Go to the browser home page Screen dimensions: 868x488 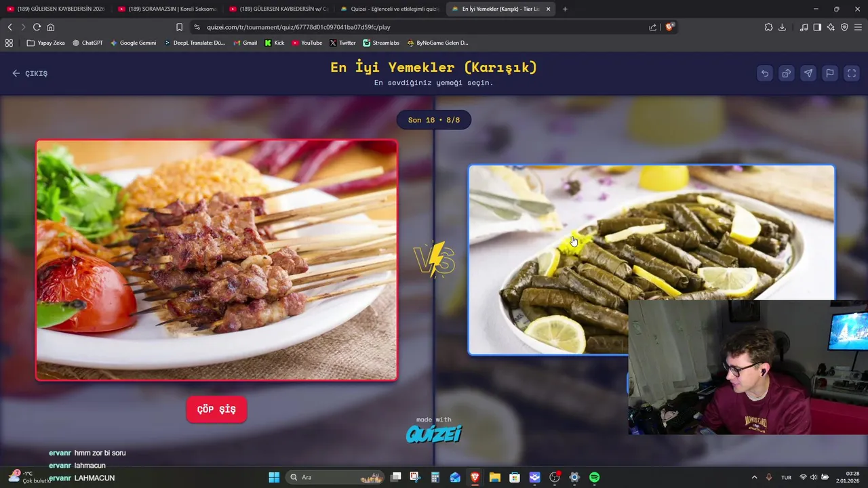50,27
